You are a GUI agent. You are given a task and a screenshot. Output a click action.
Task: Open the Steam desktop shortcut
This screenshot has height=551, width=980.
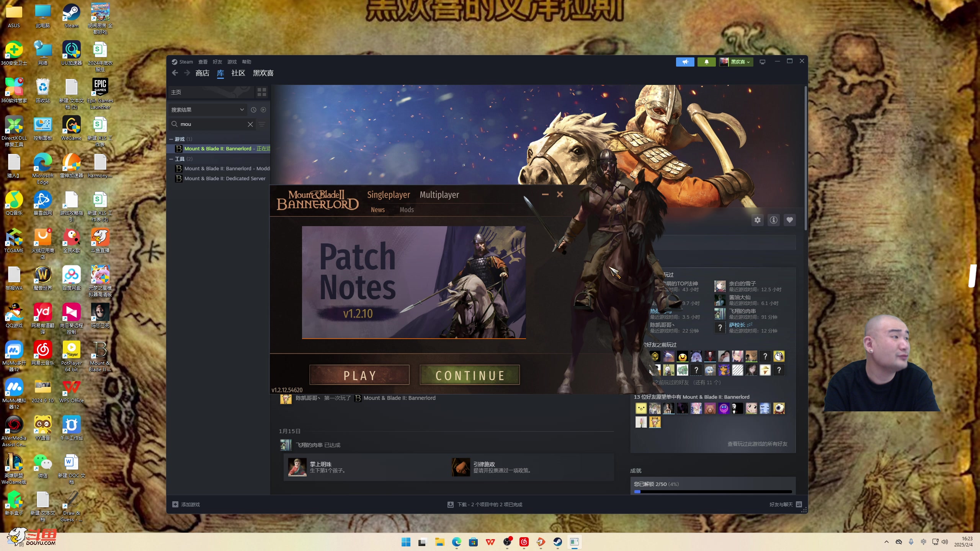pyautogui.click(x=71, y=16)
